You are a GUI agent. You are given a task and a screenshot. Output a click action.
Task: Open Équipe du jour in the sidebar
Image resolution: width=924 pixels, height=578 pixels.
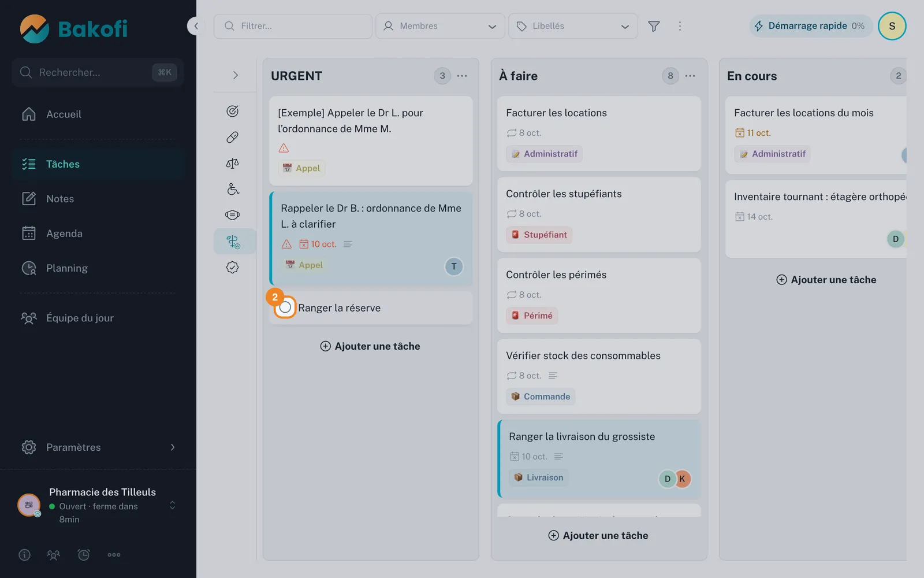point(98,318)
